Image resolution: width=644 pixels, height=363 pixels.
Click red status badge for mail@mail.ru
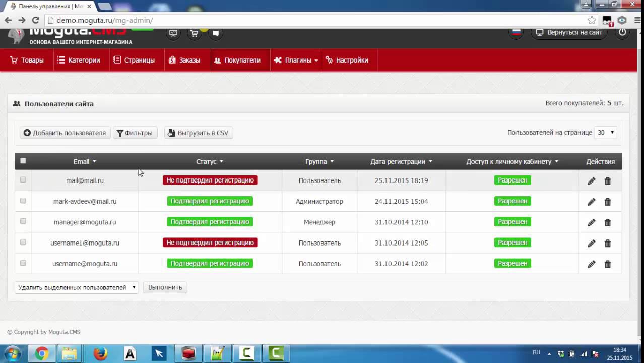[210, 180]
